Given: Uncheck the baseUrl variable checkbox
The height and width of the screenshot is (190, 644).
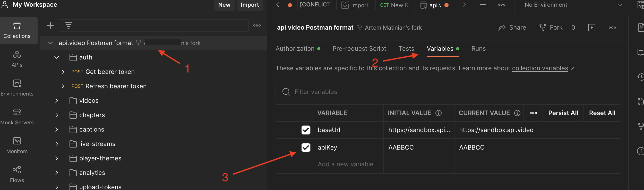Looking at the screenshot, I should tap(306, 130).
